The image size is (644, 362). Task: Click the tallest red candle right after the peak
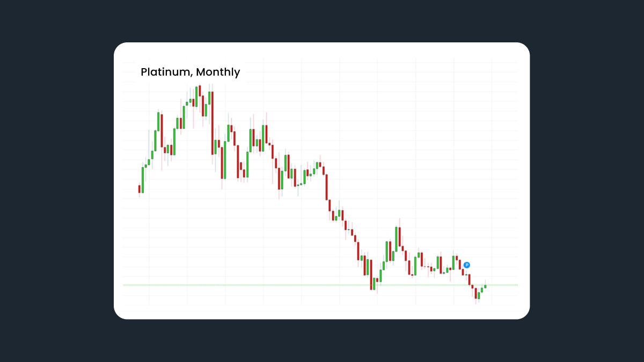212,123
